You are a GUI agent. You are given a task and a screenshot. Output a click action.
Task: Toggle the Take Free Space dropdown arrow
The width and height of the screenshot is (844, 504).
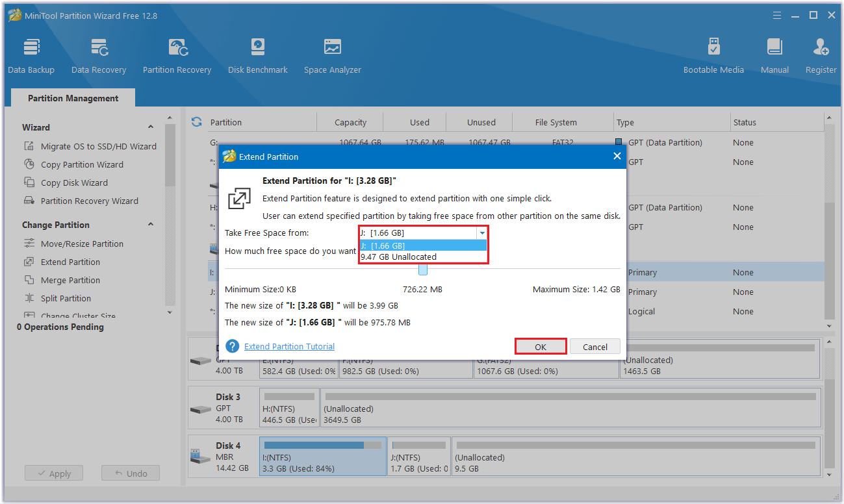coord(482,233)
